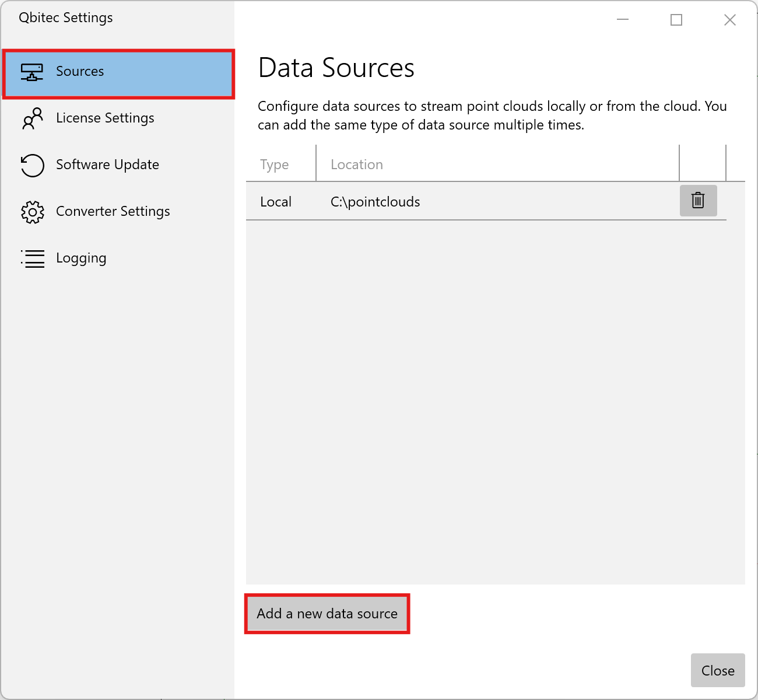
Task: Click the Logging list lines icon
Action: pyautogui.click(x=32, y=258)
